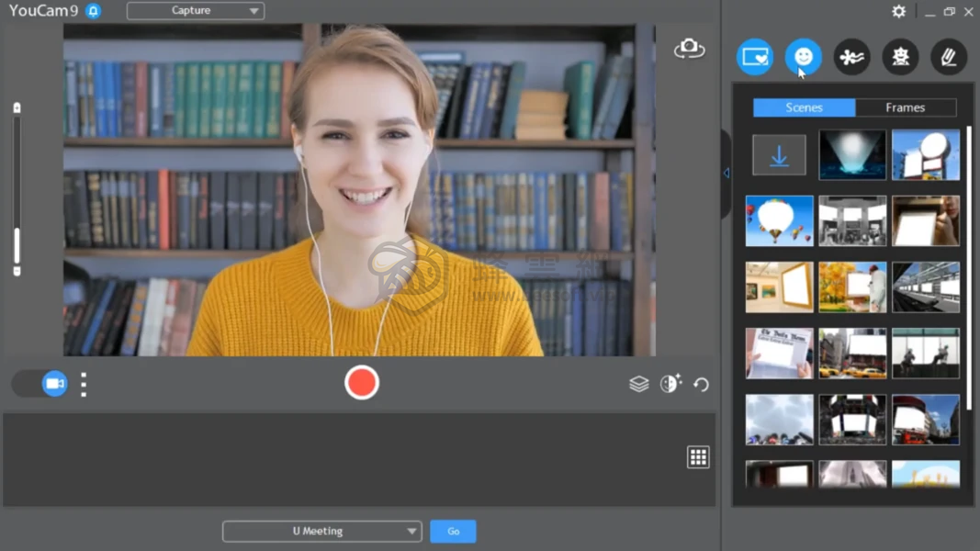980x551 pixels.
Task: Select the Scenes and Frames effects icon
Action: [x=755, y=57]
